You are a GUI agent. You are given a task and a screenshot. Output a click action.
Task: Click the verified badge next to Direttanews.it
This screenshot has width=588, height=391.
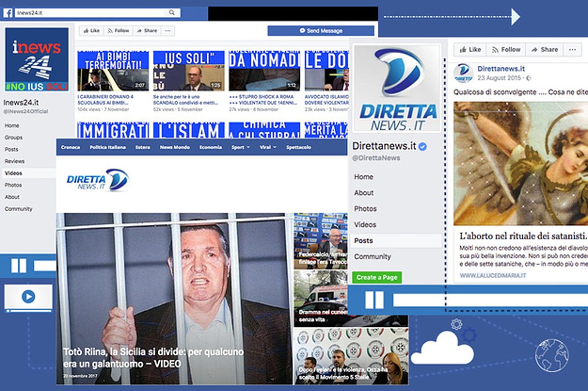[x=422, y=146]
